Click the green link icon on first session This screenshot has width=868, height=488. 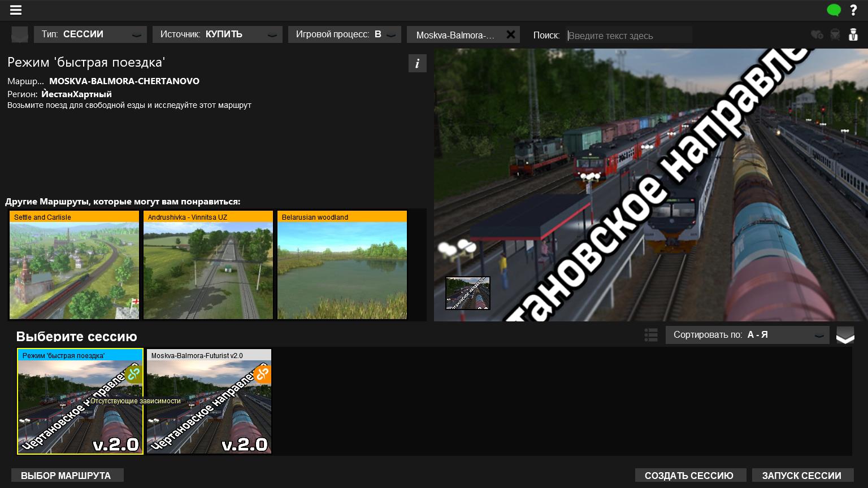click(133, 373)
